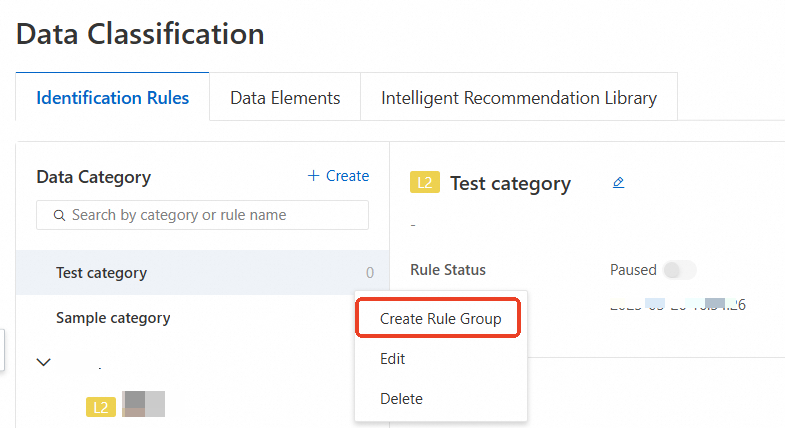Image resolution: width=785 pixels, height=428 pixels.
Task: Click the yellow L2 badge in the category tree
Action: coord(101,407)
